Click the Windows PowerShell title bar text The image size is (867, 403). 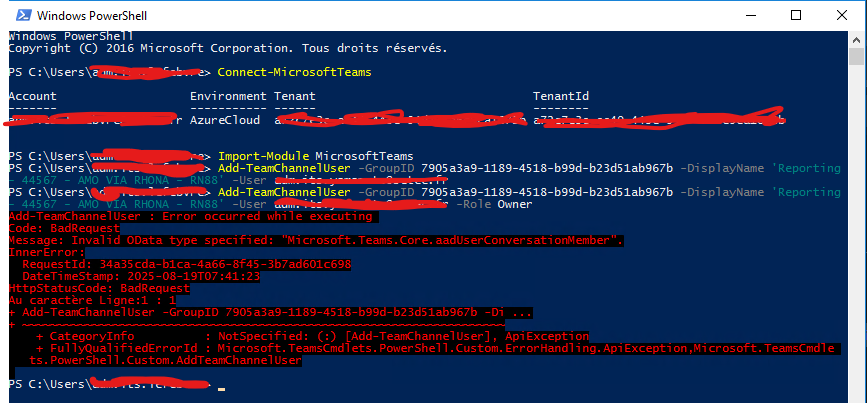tap(92, 15)
